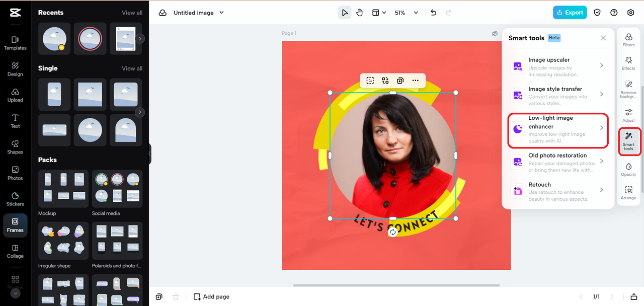
Task: Open the Photos sidebar panel
Action: point(15,173)
